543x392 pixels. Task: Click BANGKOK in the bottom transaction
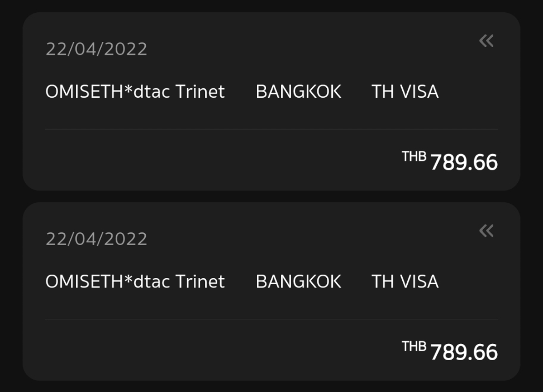pyautogui.click(x=298, y=281)
